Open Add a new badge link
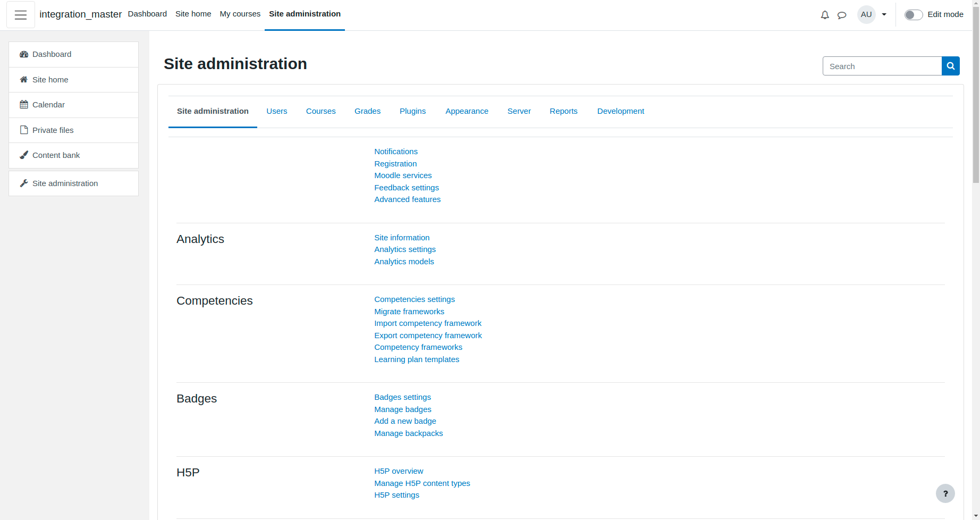Image resolution: width=980 pixels, height=520 pixels. (405, 421)
